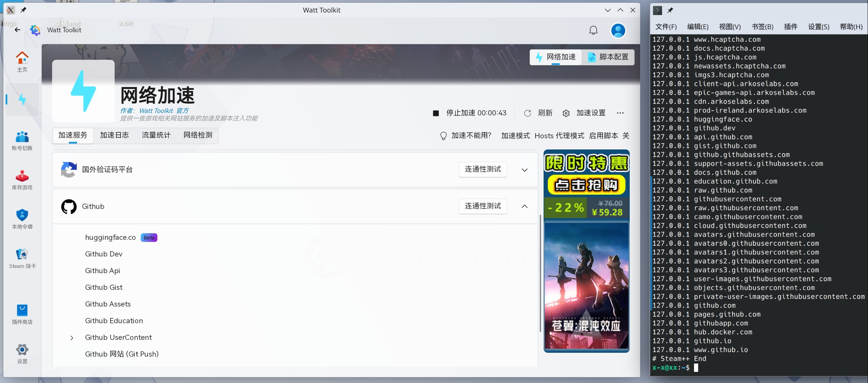
Task: Click the X app icon in Watt Toolkit titlebar
Action: (x=11, y=10)
